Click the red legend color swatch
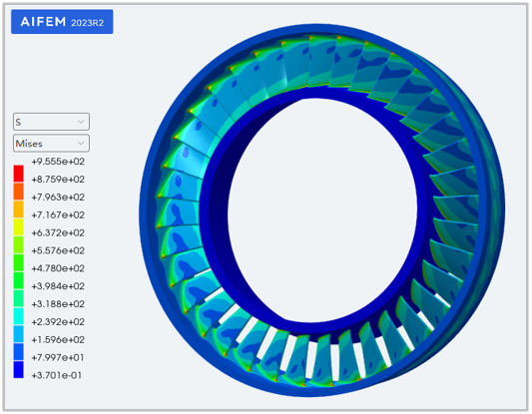532x414 pixels. [x=19, y=174]
